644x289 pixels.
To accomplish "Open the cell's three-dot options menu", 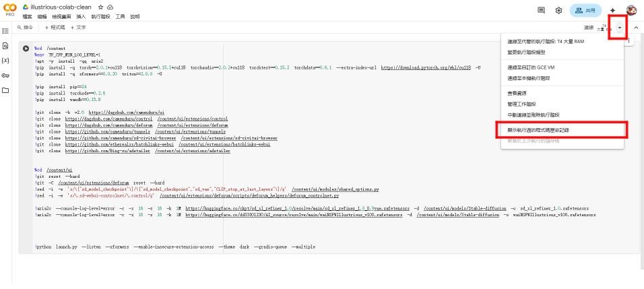I will (x=629, y=41).
